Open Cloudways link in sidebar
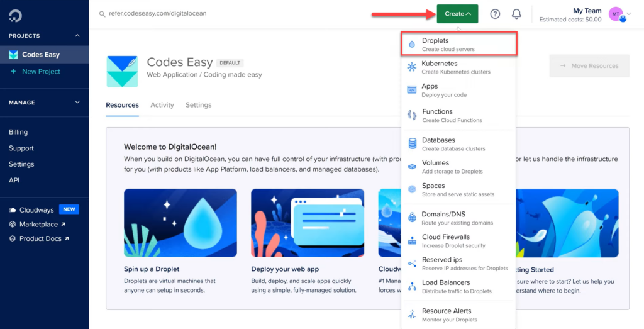644x329 pixels. point(36,210)
